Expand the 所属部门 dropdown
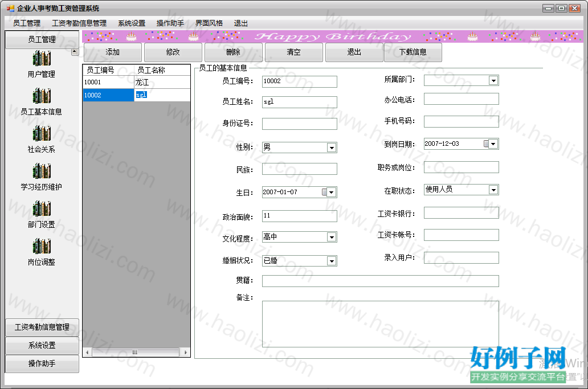This screenshot has width=588, height=389. click(493, 80)
